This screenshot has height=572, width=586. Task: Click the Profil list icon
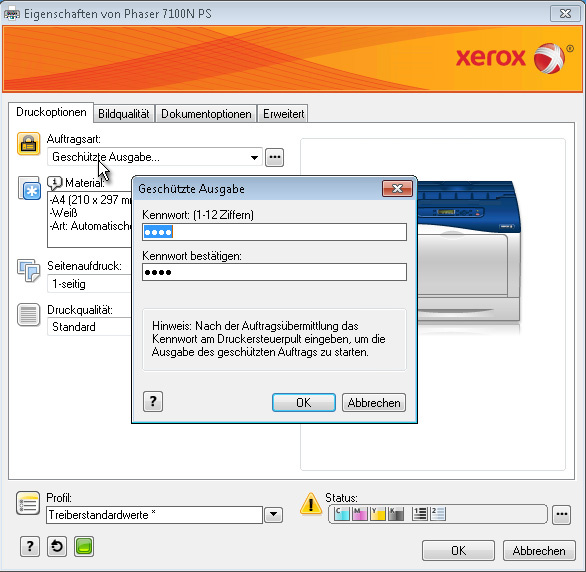point(28,503)
